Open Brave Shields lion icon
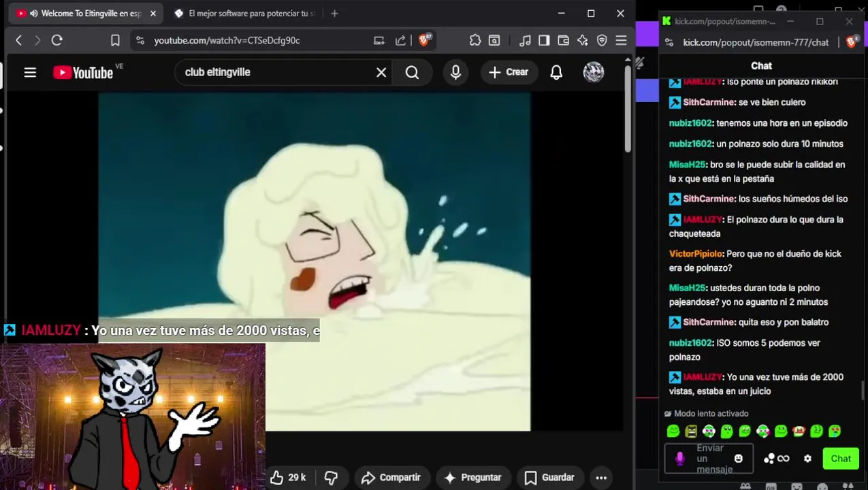868x490 pixels. click(x=425, y=41)
